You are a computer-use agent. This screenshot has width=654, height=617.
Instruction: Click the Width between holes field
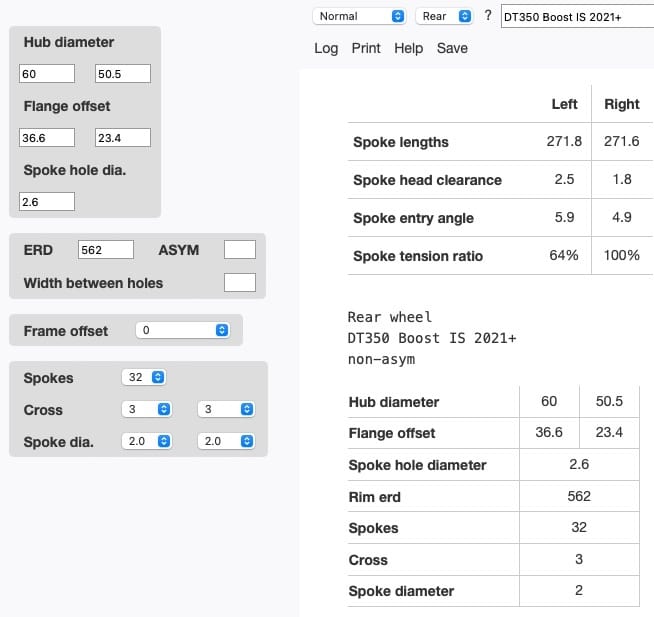click(x=240, y=283)
